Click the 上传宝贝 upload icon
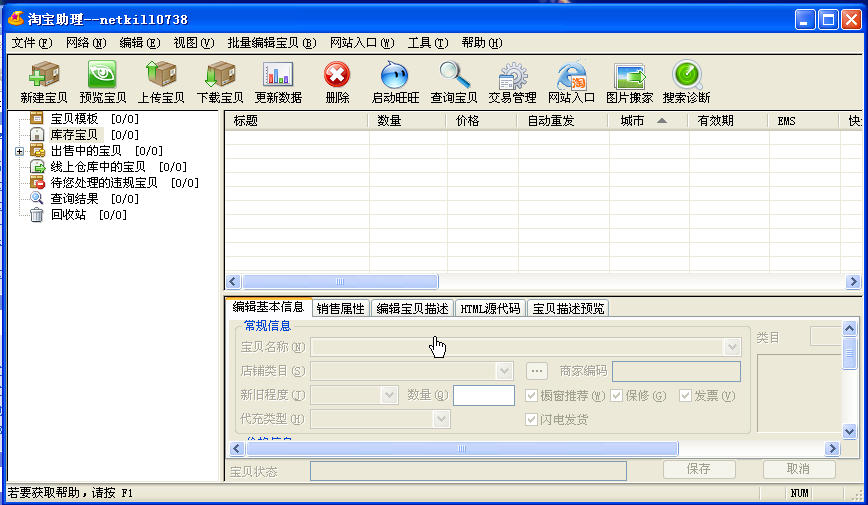Image resolution: width=868 pixels, height=505 pixels. tap(161, 75)
